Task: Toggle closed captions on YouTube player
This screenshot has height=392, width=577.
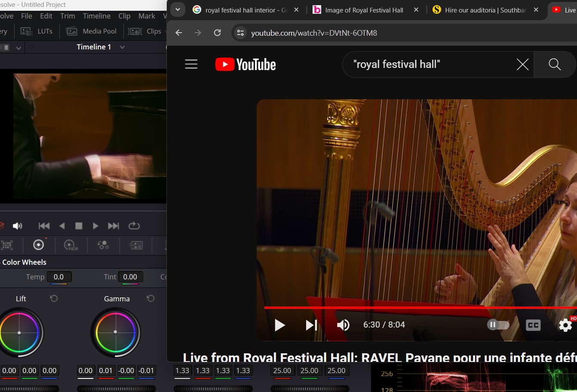Action: [533, 325]
